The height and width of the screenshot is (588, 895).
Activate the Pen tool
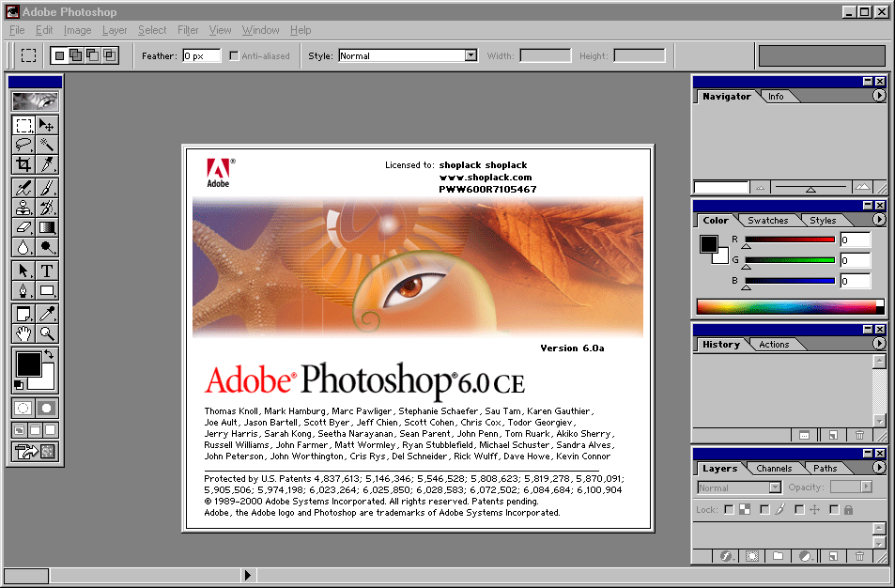click(x=23, y=290)
